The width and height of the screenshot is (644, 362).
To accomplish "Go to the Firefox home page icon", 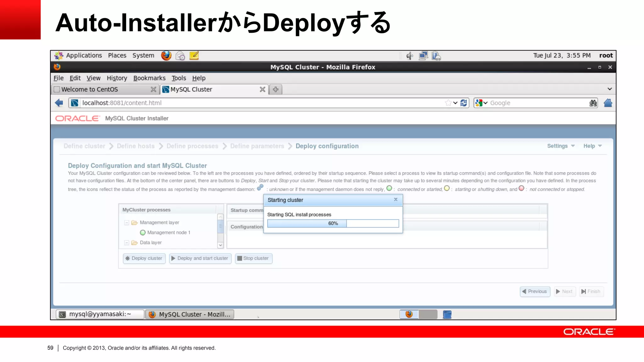I will 608,103.
